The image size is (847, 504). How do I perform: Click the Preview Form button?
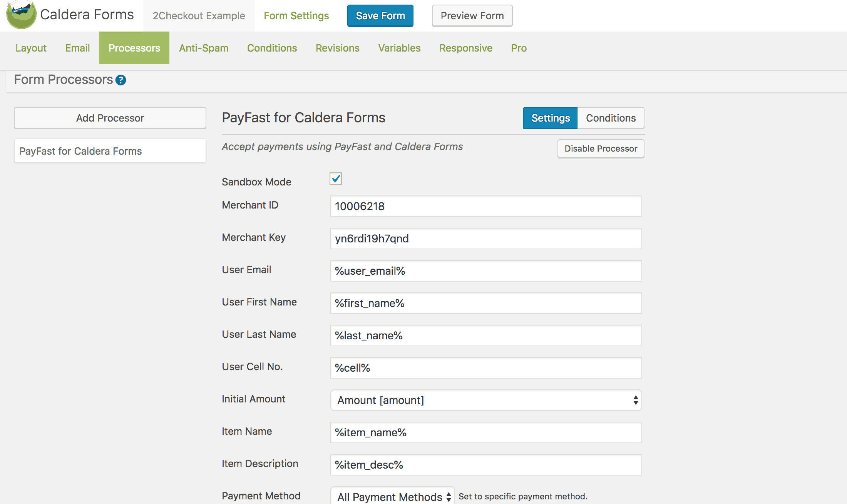coord(472,16)
